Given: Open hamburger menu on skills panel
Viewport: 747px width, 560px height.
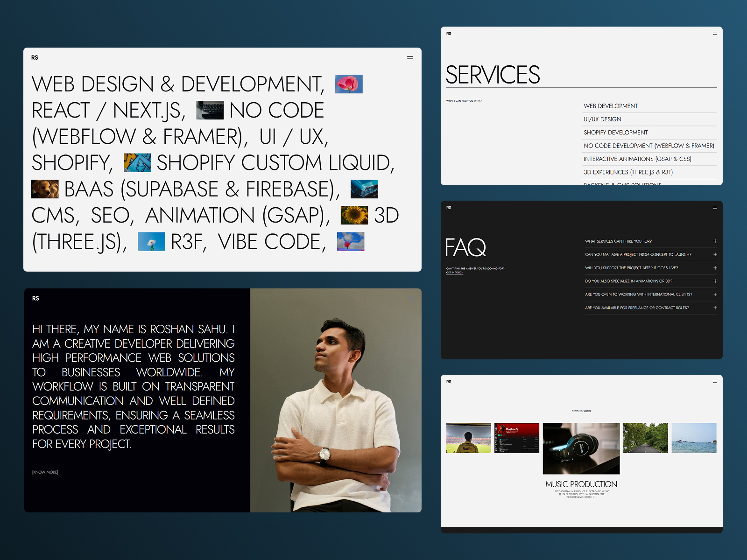Looking at the screenshot, I should coord(410,58).
